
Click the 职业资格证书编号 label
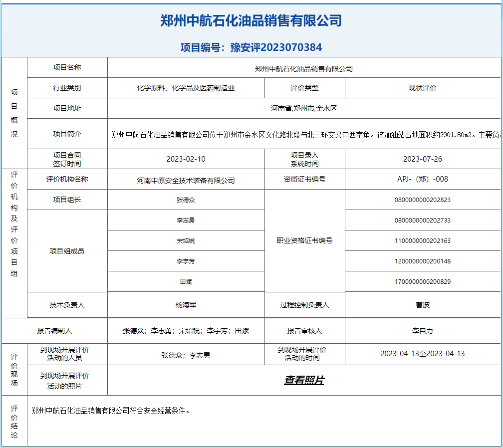pyautogui.click(x=304, y=240)
